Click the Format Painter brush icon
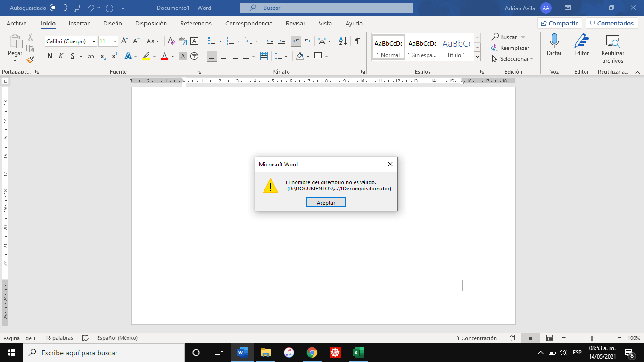Screen dimensions: 644x362 [30, 60]
